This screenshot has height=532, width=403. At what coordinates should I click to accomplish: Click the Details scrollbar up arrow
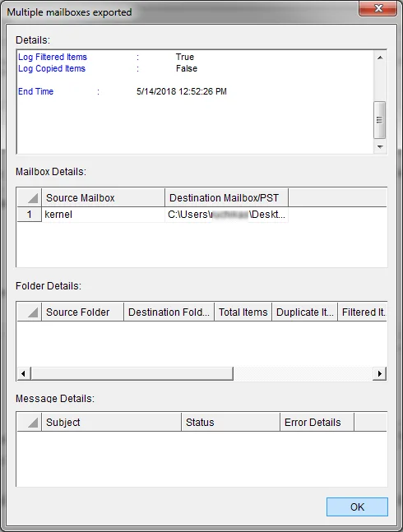coord(380,58)
